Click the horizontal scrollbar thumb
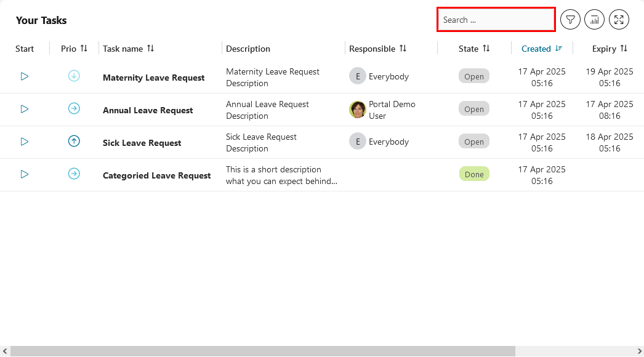The image size is (644, 357). 263,351
